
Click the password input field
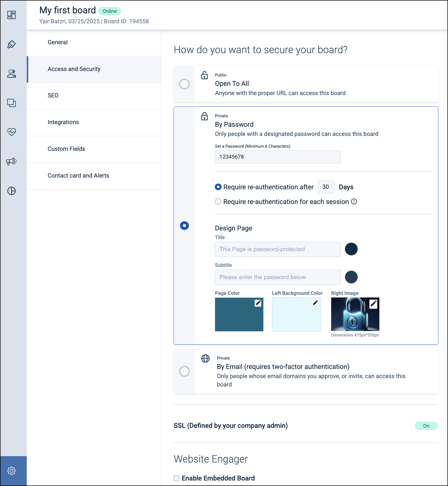(x=277, y=157)
